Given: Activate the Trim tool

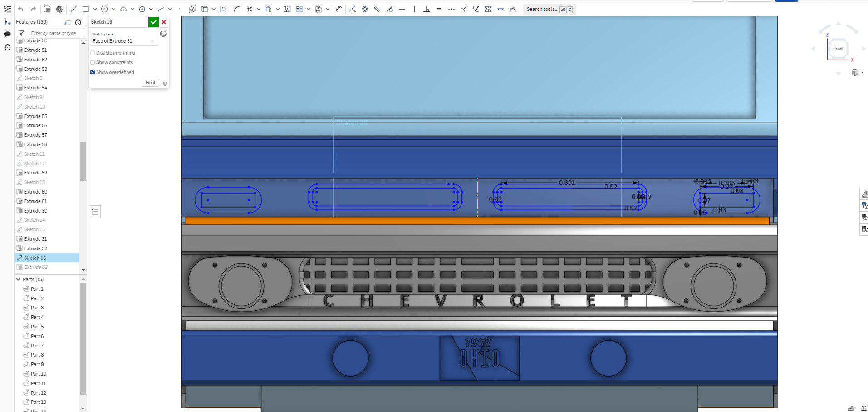Looking at the screenshot, I should tap(250, 9).
